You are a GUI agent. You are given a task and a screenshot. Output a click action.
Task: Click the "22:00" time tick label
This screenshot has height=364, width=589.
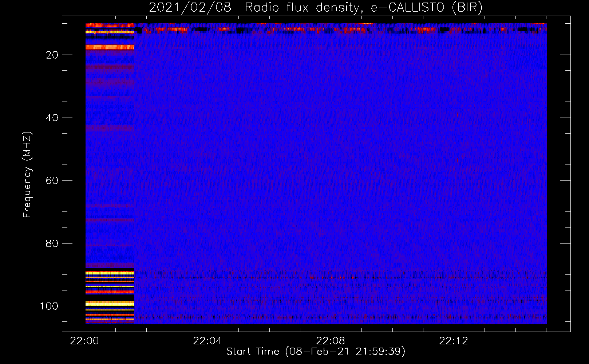[84, 341]
